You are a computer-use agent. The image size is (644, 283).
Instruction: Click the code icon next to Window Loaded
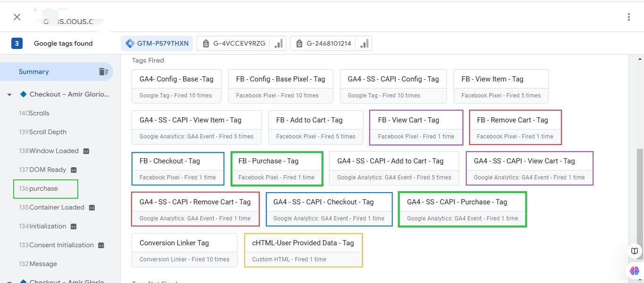coord(86,151)
